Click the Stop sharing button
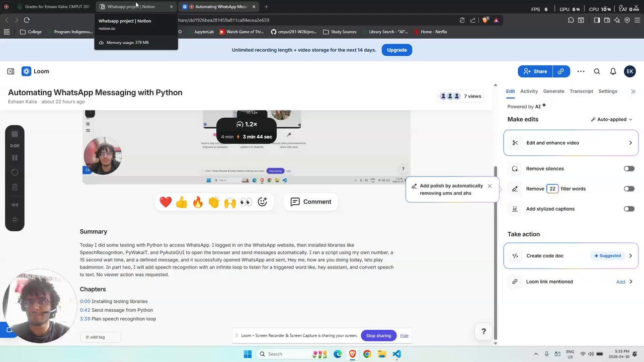 tap(378, 336)
